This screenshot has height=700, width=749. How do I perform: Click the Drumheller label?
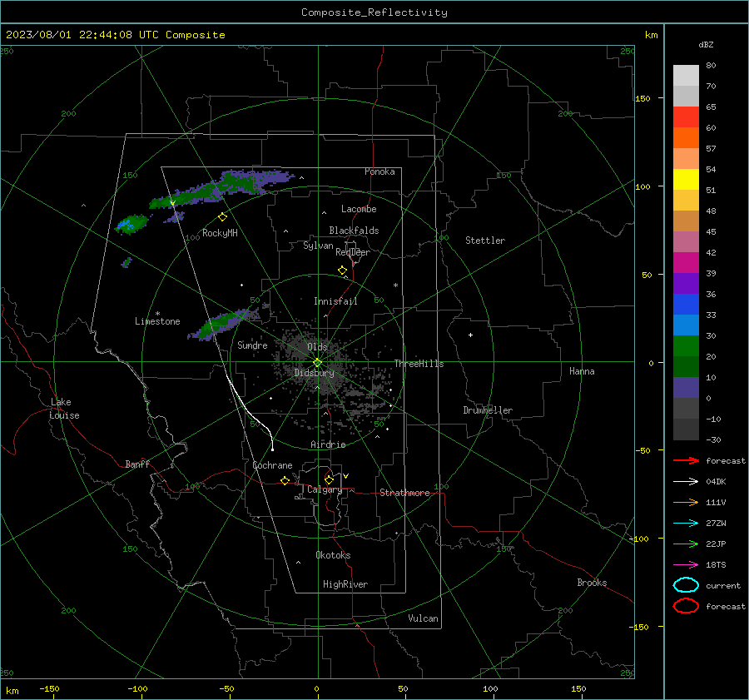[x=488, y=410]
